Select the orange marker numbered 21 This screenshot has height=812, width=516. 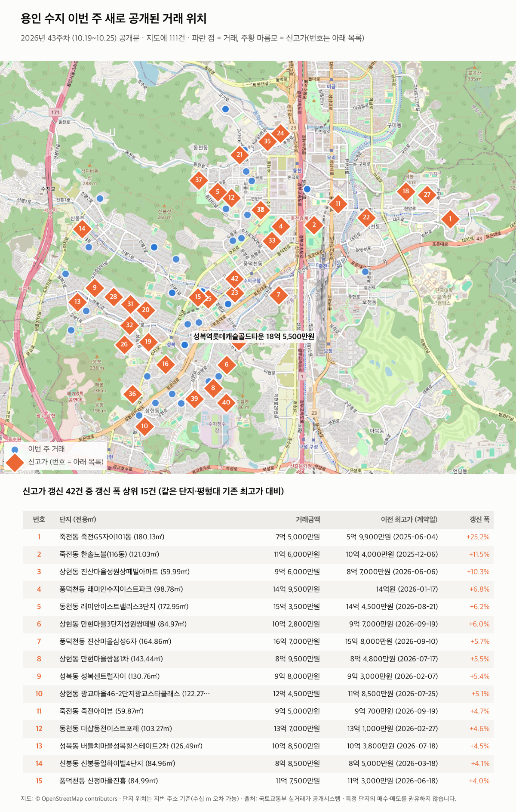pyautogui.click(x=240, y=154)
